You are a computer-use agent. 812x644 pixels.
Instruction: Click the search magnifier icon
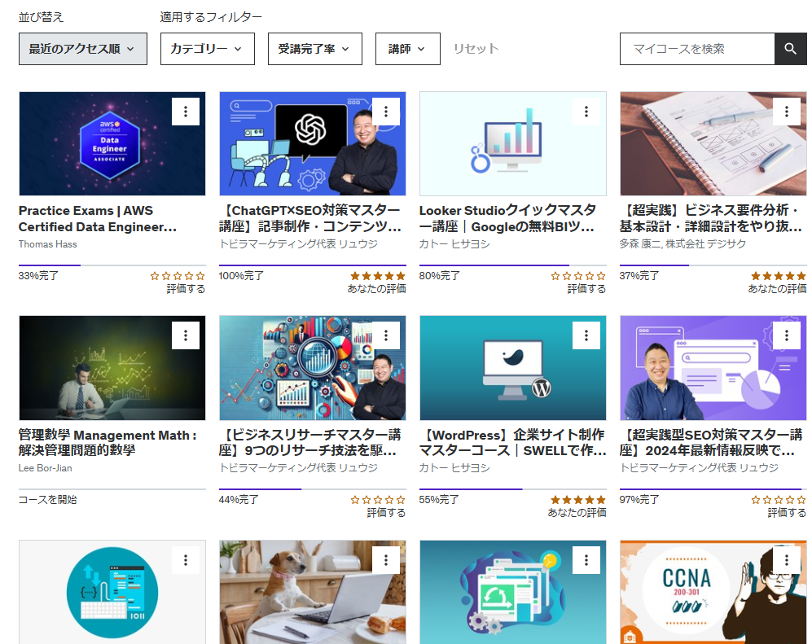tap(790, 49)
